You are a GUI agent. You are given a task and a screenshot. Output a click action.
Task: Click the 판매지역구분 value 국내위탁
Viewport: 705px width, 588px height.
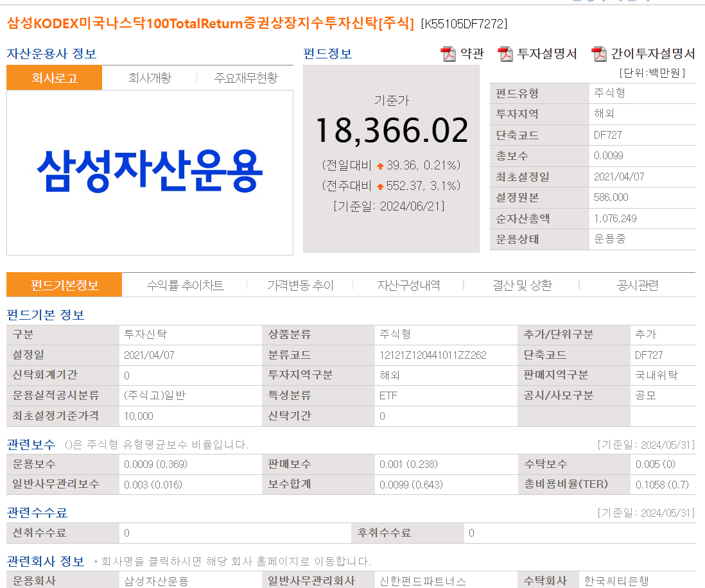pos(656,375)
